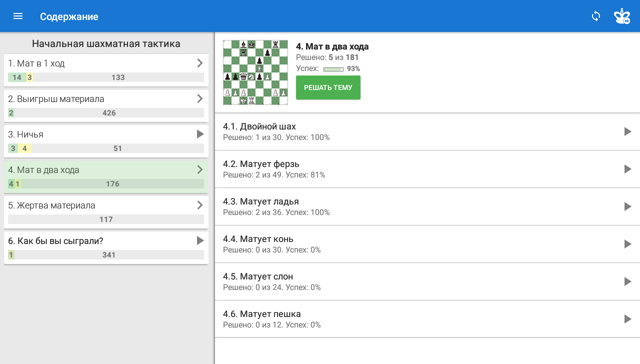Play the 4.1 Двойной шах subtopic
The height and width of the screenshot is (364, 640).
(628, 131)
